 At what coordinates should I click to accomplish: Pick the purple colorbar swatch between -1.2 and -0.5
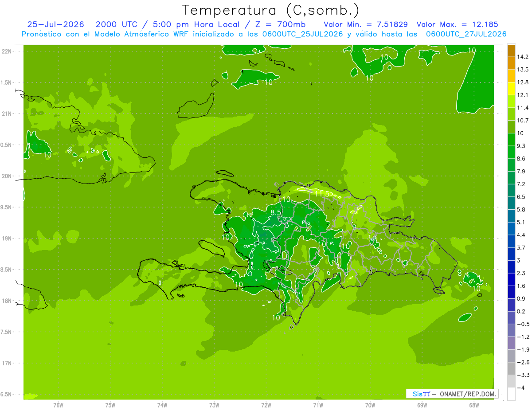511,330
